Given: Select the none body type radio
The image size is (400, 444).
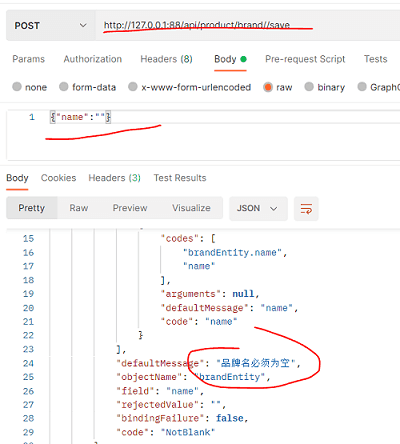Looking at the screenshot, I should tap(17, 87).
